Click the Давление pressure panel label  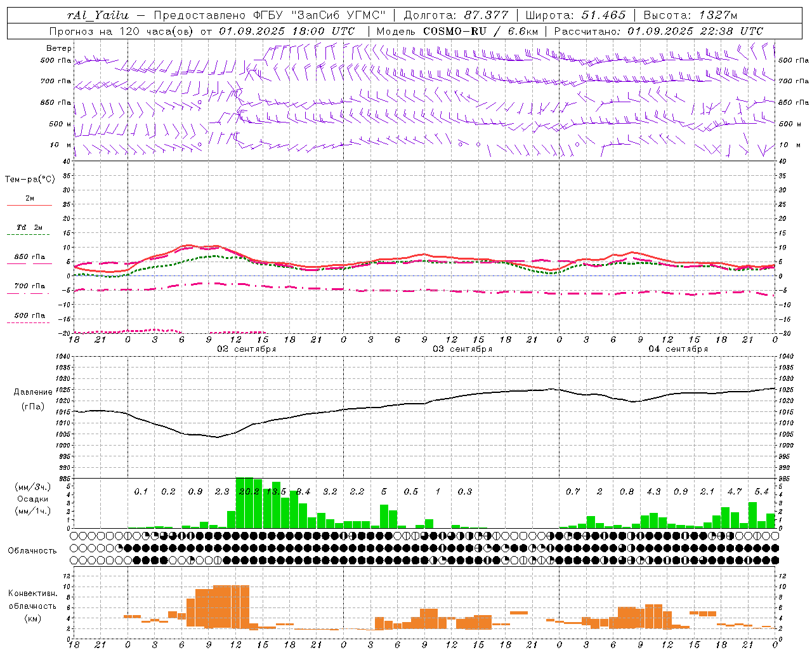pyautogui.click(x=33, y=392)
